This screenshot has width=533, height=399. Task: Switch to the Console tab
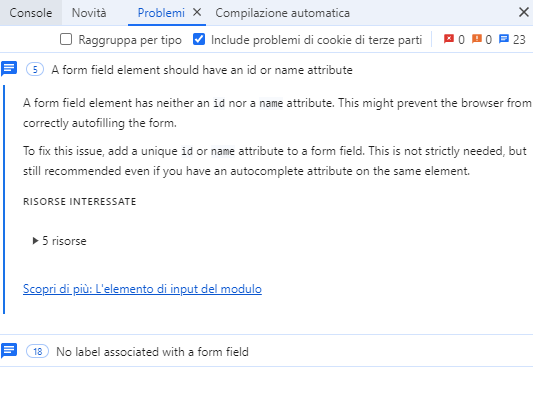(x=31, y=13)
